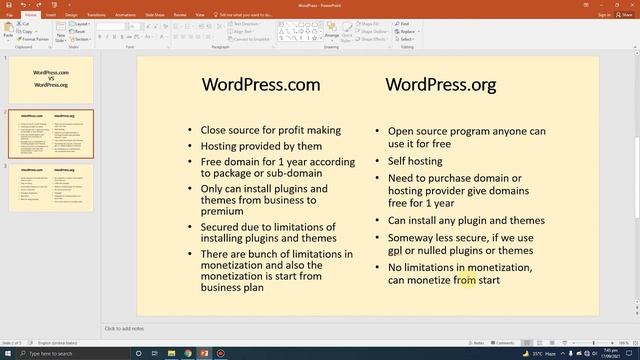Switch to the Transitions tab
This screenshot has width=640, height=360.
coord(96,15)
